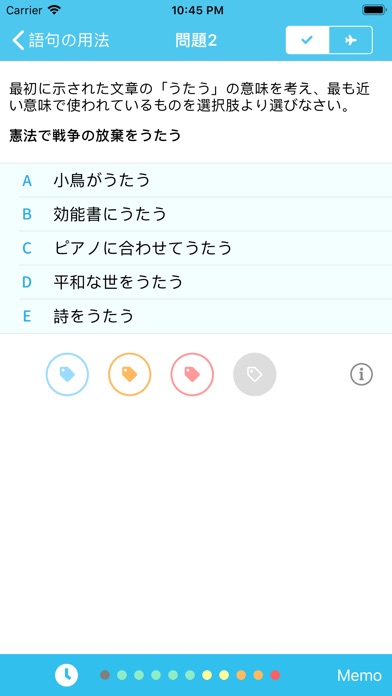Open the info circle icon
This screenshot has width=392, height=696.
(x=361, y=375)
